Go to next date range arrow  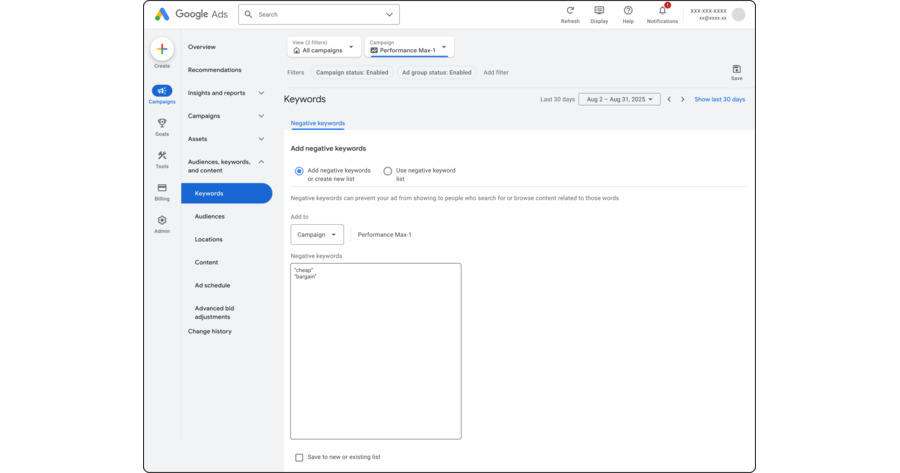[x=682, y=99]
